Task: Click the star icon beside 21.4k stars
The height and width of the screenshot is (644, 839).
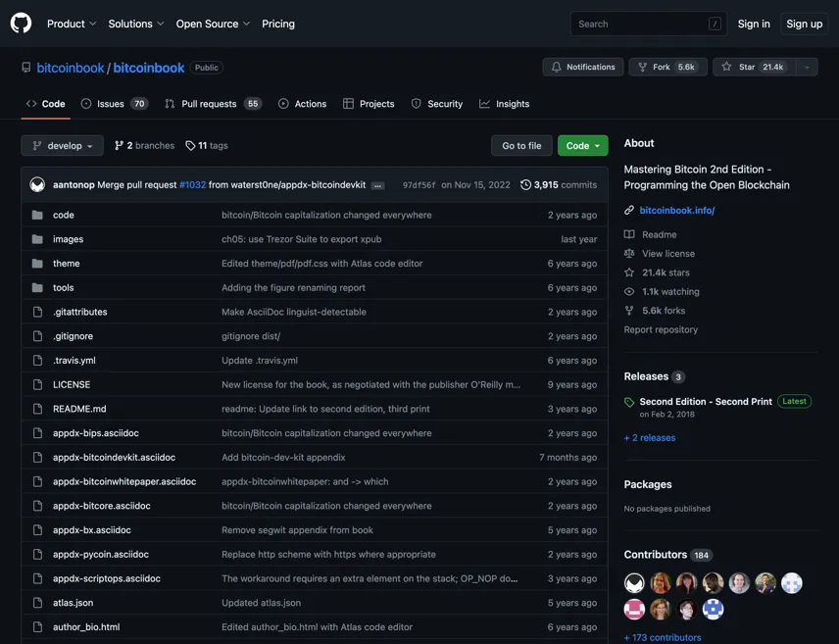Action: pos(629,272)
